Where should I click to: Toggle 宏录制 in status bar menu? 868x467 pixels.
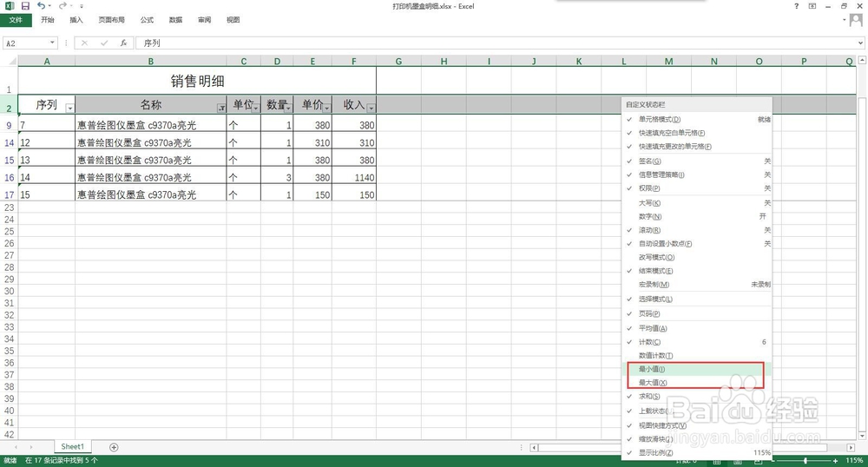699,285
